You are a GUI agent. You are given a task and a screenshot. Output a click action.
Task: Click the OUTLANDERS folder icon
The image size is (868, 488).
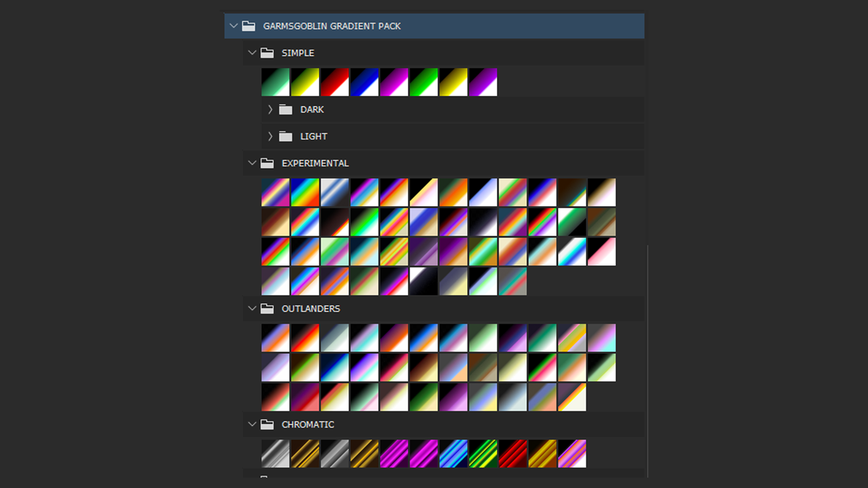267,309
